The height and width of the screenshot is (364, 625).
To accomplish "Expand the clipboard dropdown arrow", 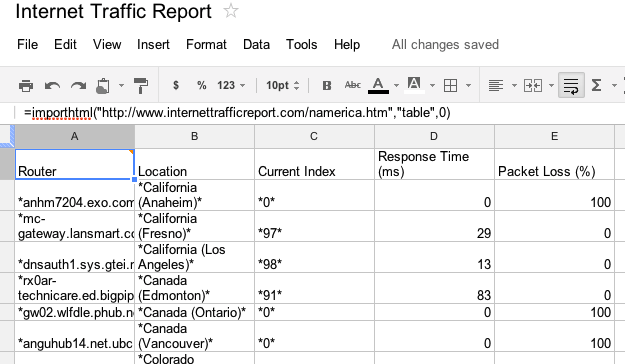I will click(x=121, y=85).
